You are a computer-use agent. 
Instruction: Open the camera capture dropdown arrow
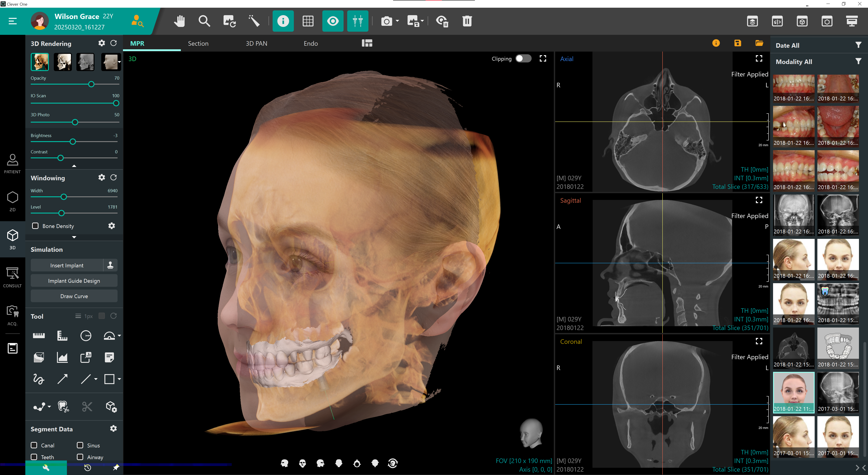(397, 21)
